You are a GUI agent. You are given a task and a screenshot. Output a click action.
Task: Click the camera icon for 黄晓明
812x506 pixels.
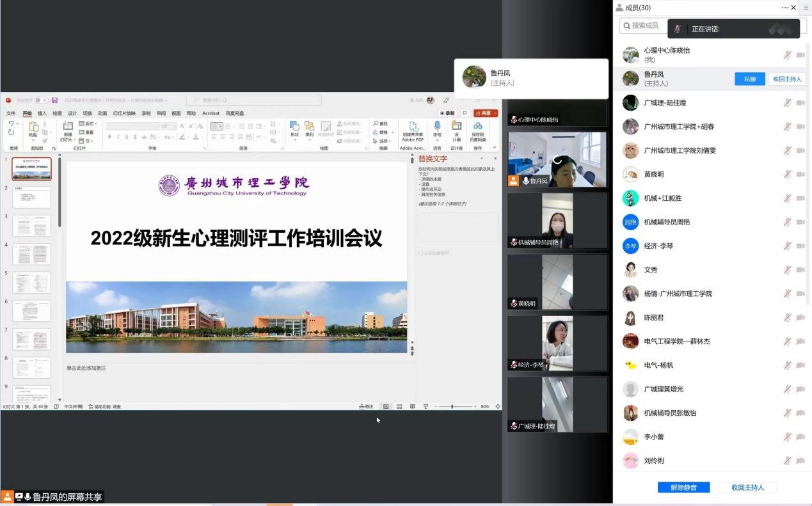800,175
